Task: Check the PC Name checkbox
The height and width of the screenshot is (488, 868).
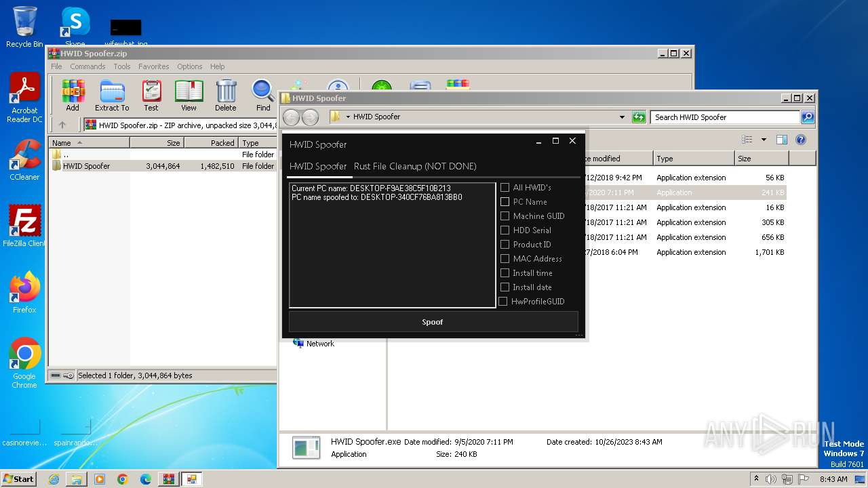Action: click(505, 202)
